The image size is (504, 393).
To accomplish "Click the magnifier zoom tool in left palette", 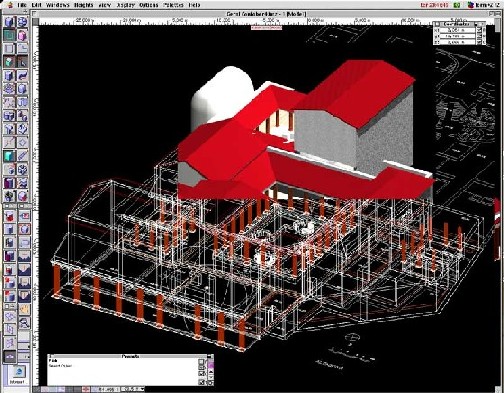I will [x=24, y=323].
